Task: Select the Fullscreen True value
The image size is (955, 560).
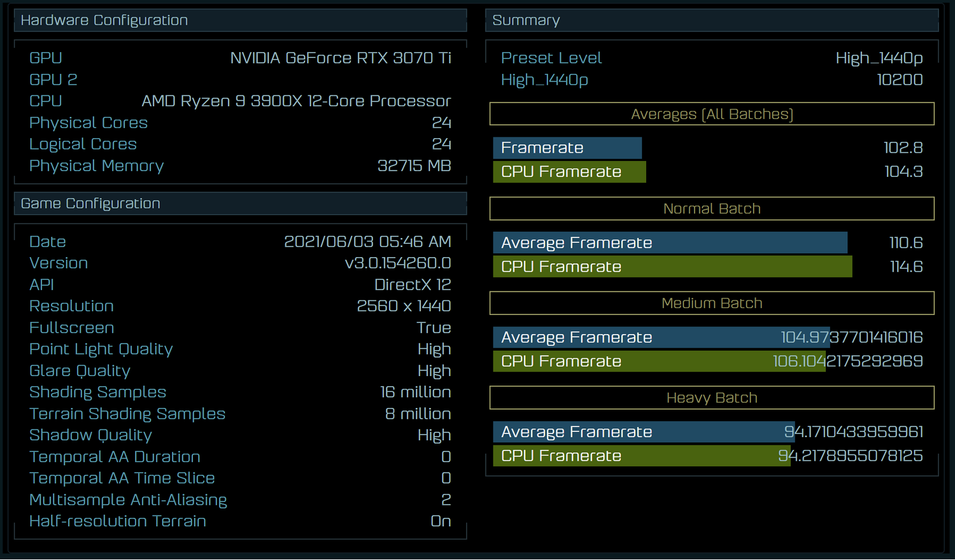Action: 434,328
